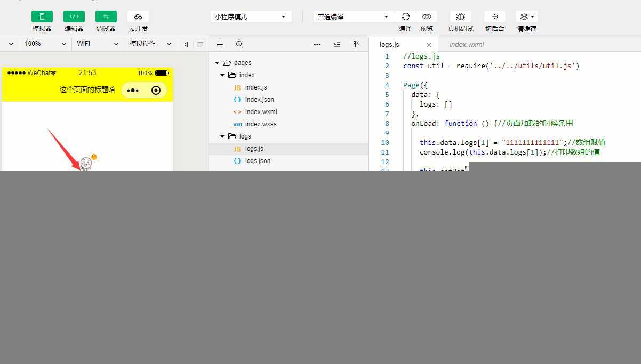Open the 100% zoom dropdown

(45, 44)
